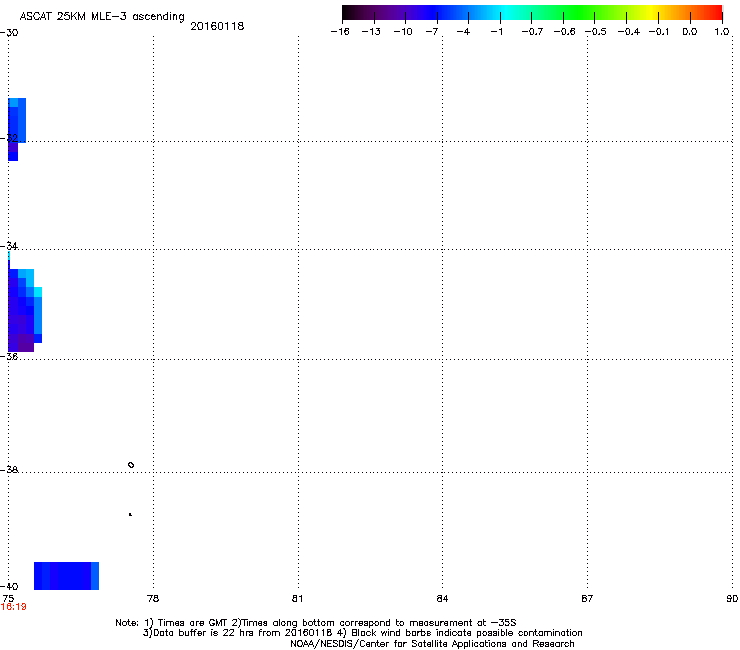This screenshot has width=740, height=650.
Task: Click latitude axis label -30
Action: [x=9, y=33]
